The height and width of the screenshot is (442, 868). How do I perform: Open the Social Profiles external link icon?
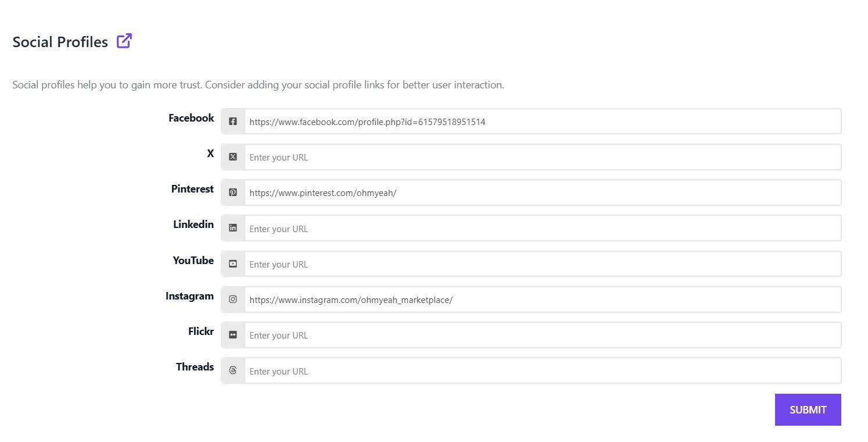124,41
